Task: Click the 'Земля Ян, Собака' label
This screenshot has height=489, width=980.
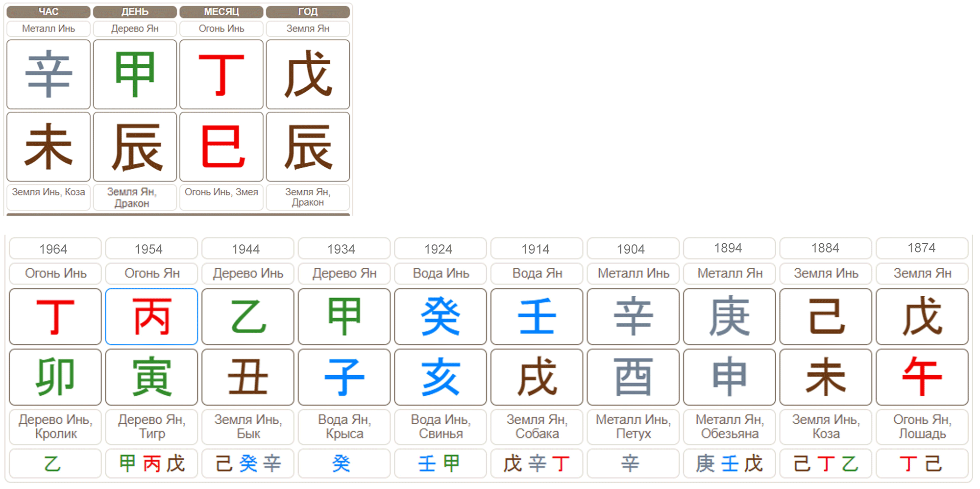Action: [537, 427]
